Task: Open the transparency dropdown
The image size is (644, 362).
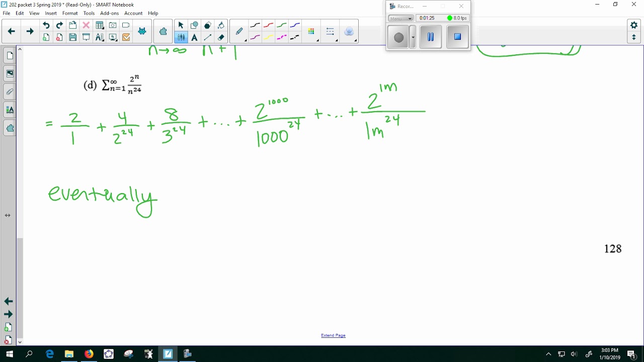Action: pos(350,32)
